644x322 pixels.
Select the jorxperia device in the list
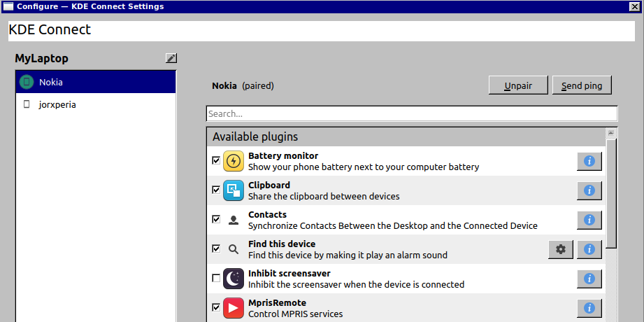click(x=96, y=104)
